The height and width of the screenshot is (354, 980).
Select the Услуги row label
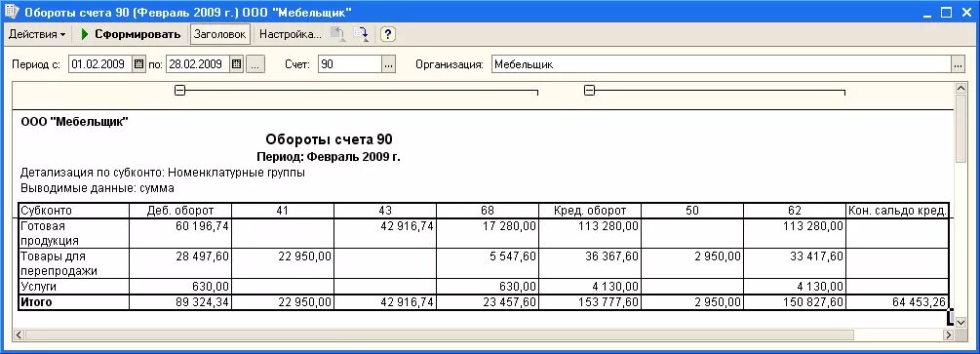74,287
